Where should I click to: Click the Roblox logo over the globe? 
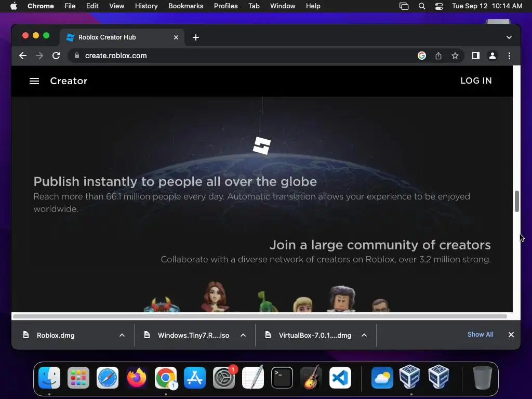click(262, 145)
